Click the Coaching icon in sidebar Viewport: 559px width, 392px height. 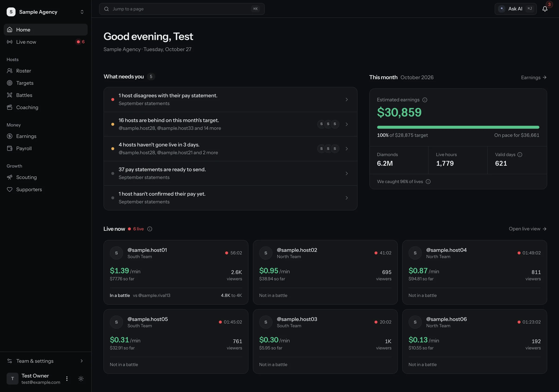(10, 107)
